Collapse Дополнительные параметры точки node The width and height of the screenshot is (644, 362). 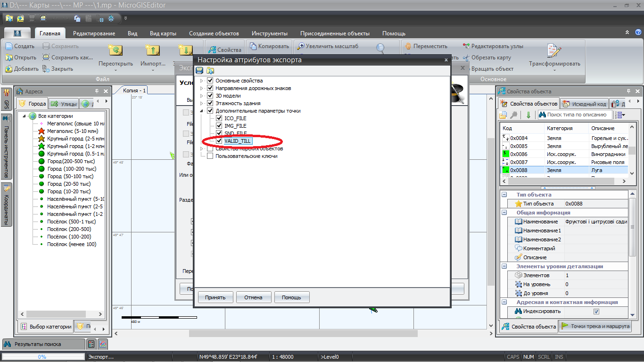[202, 111]
